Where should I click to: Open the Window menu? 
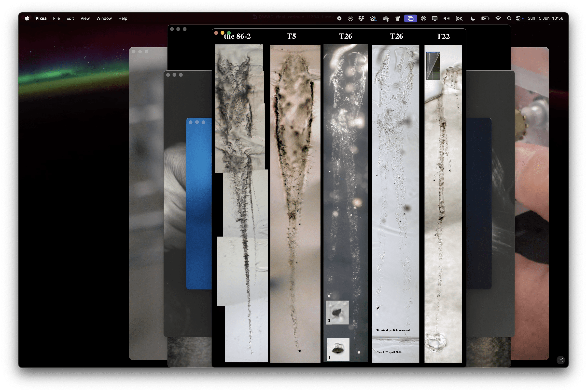coord(104,18)
